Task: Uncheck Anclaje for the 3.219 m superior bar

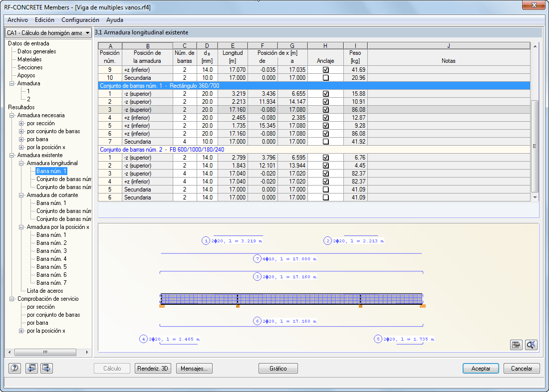Action: (325, 94)
